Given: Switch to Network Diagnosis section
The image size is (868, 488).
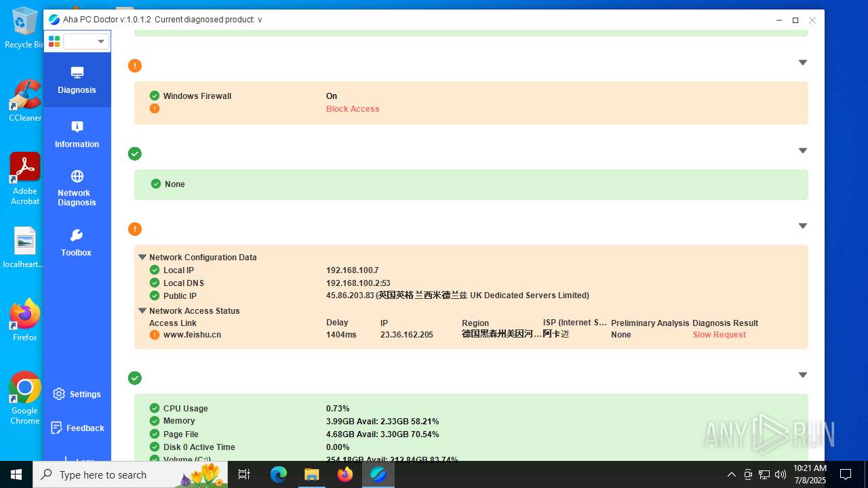Looking at the screenshot, I should pyautogui.click(x=77, y=188).
